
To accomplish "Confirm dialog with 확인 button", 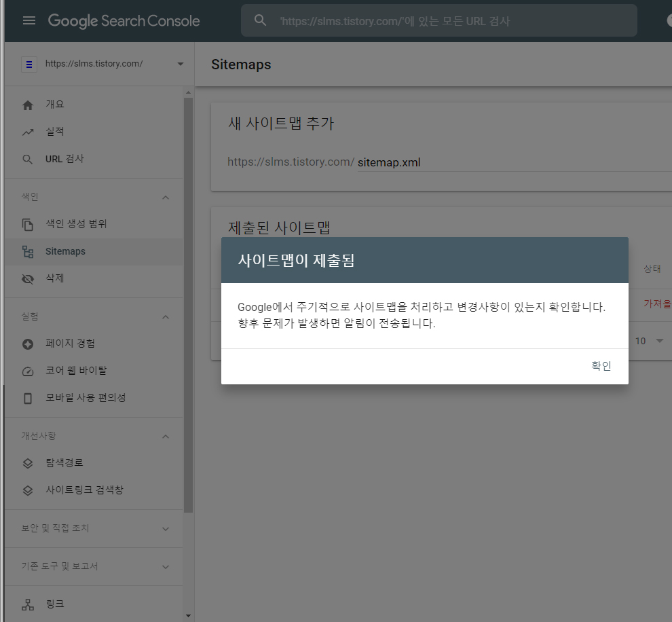I will (x=601, y=366).
